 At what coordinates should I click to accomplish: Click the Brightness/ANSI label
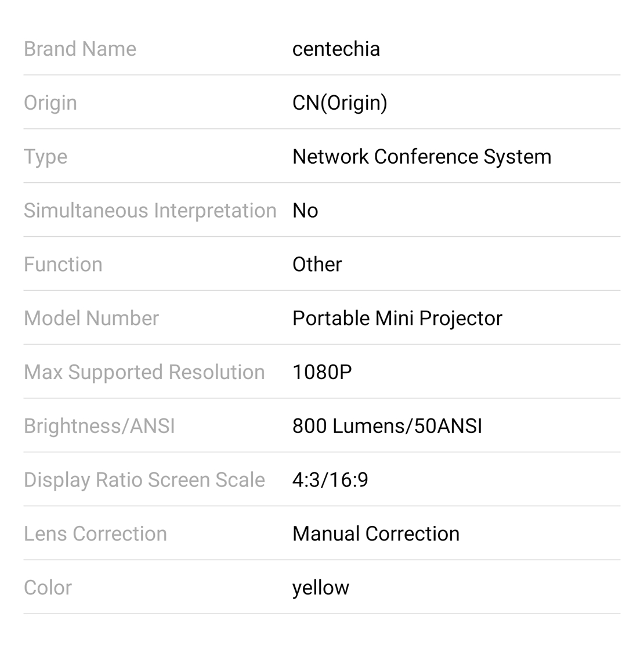(x=99, y=426)
